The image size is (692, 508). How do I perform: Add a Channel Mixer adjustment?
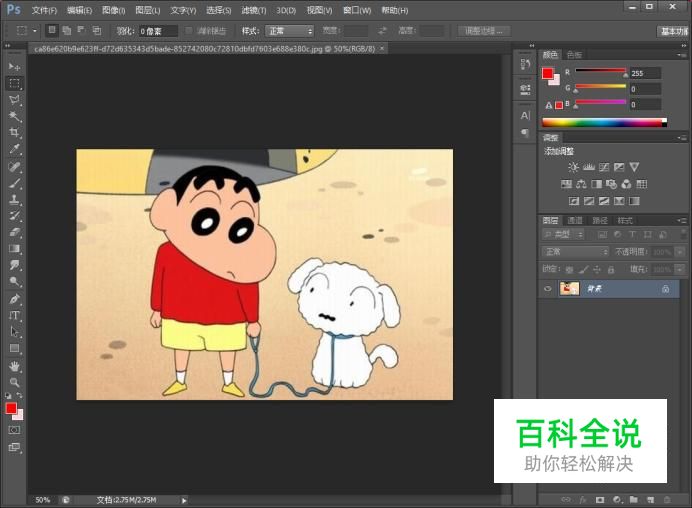point(626,184)
